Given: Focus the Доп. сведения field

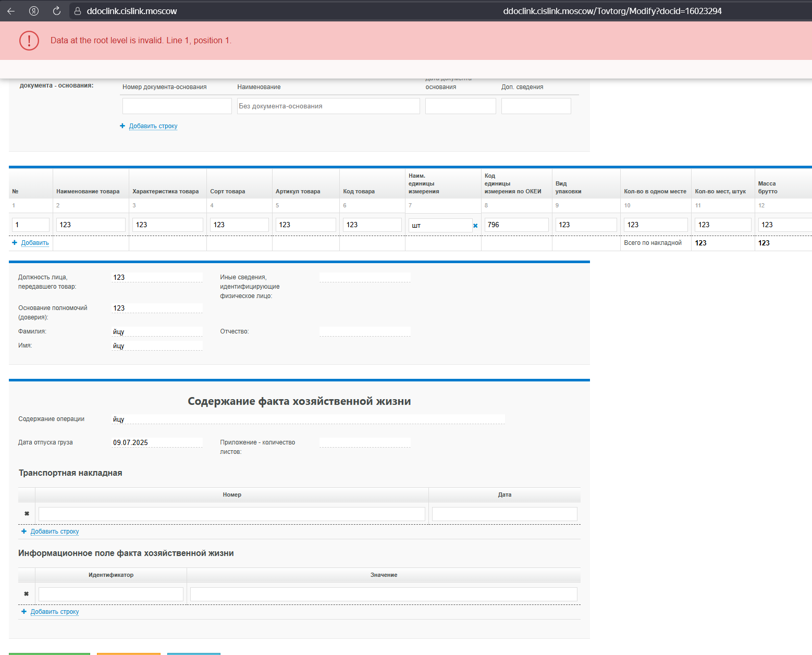Looking at the screenshot, I should coord(536,106).
